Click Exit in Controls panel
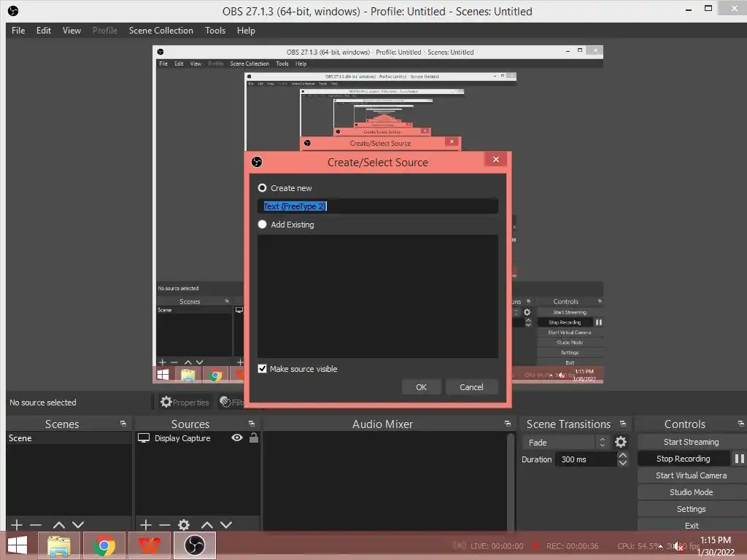This screenshot has width=747, height=560. pyautogui.click(x=691, y=526)
